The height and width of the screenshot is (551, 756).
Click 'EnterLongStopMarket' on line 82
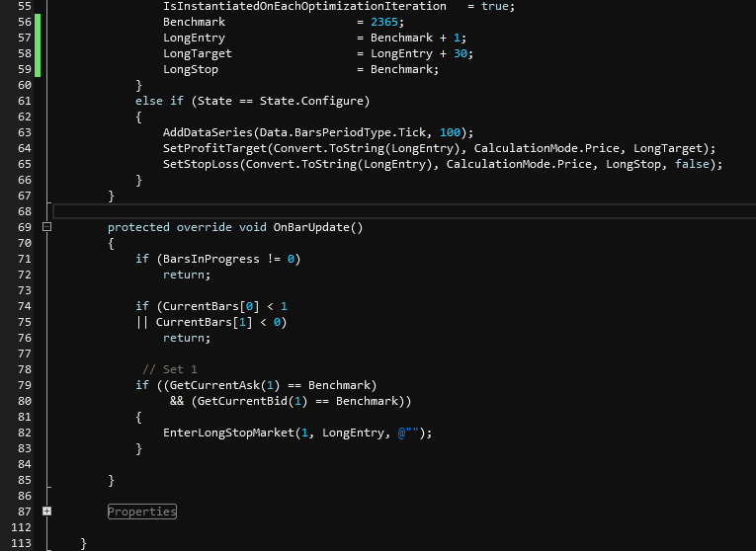click(228, 433)
